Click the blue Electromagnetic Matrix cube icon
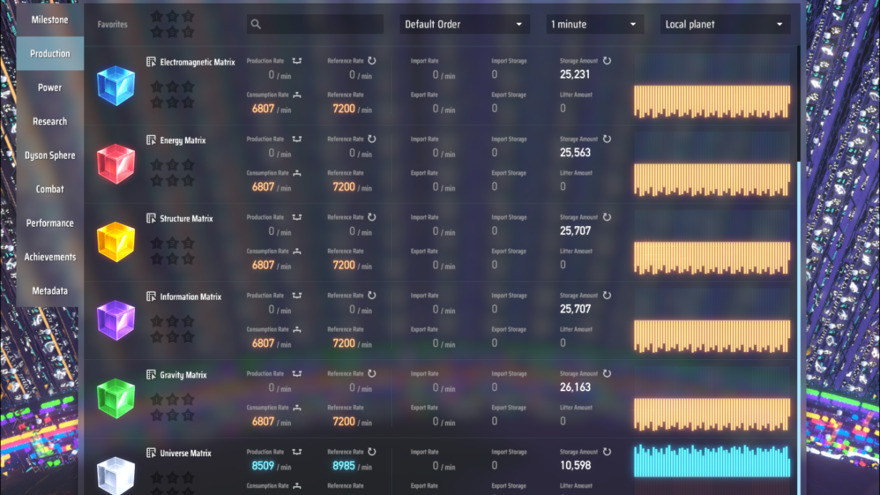Image resolution: width=880 pixels, height=495 pixels. tap(115, 86)
